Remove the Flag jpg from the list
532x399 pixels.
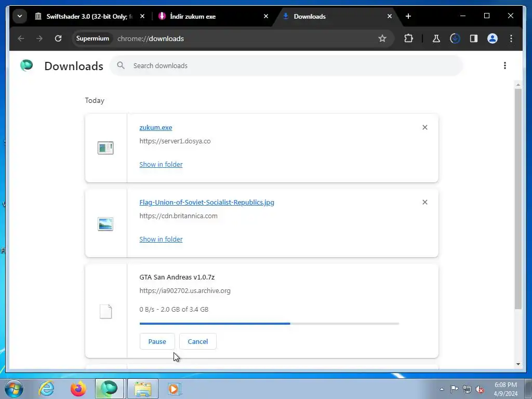(425, 202)
